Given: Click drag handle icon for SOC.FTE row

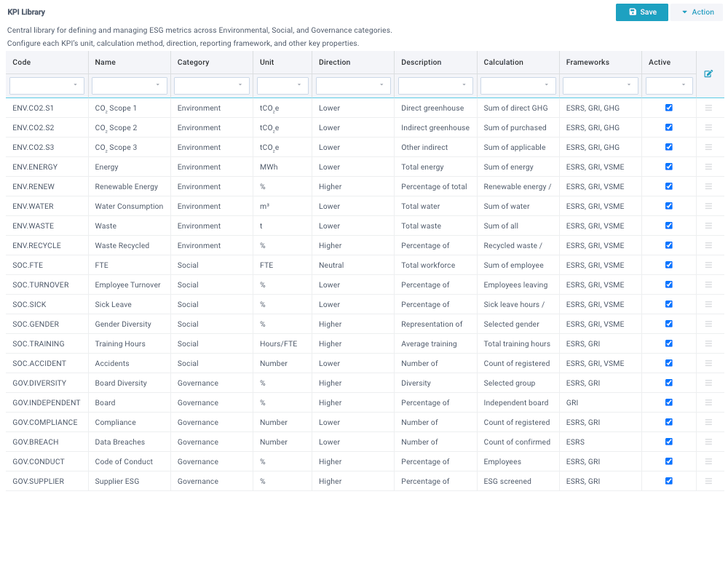Looking at the screenshot, I should click(708, 265).
